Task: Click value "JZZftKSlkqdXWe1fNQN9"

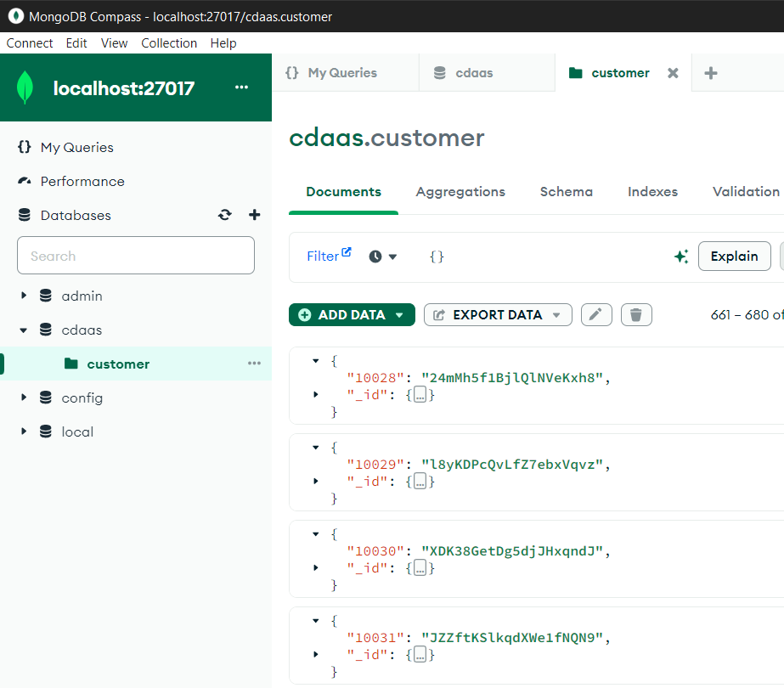Action: pyautogui.click(x=512, y=638)
